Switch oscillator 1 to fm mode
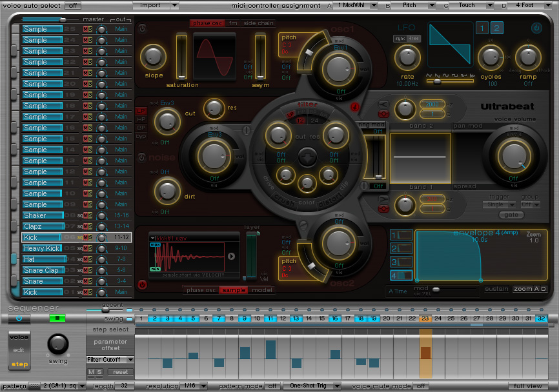The height and width of the screenshot is (392, 559). coord(232,23)
